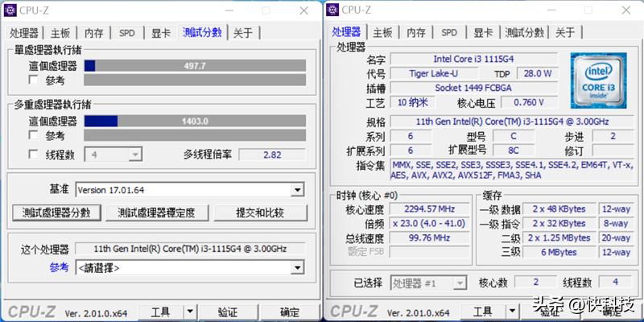Click 三级 value 6 MBytes
This screenshot has width=644, height=322.
point(559,252)
